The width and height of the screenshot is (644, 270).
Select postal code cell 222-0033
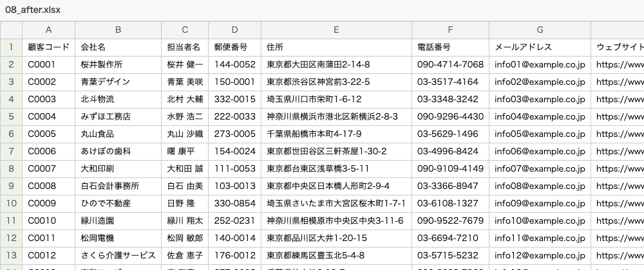tap(234, 117)
